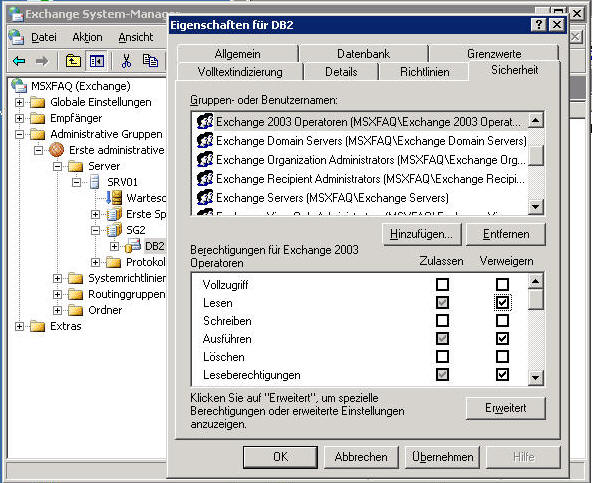
Task: Uncheck Verweigern for Lesen
Action: click(502, 302)
